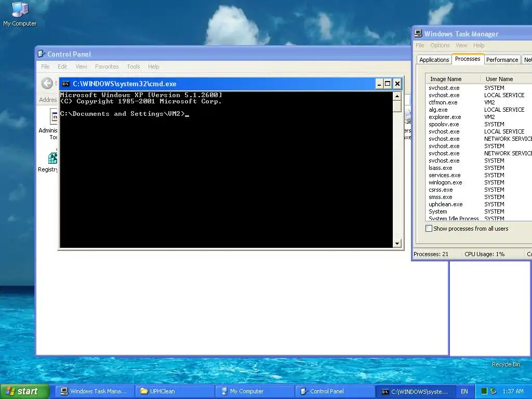Select winlogon.exe process row
Screen dimensions: 532x399
[478, 182]
